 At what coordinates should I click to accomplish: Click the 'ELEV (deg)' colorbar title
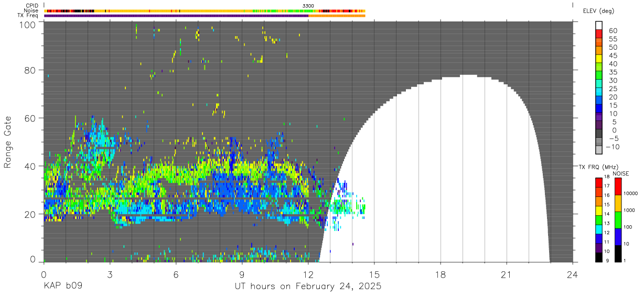tap(598, 10)
